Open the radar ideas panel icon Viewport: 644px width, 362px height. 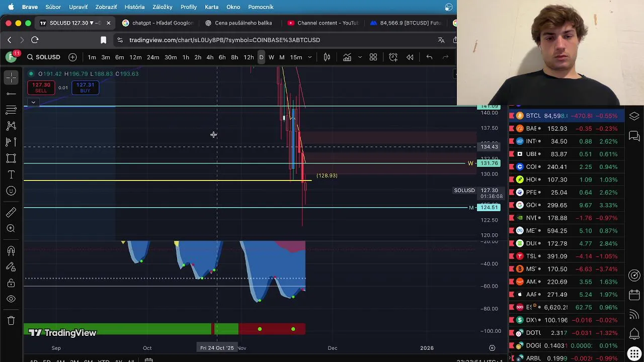click(634, 276)
